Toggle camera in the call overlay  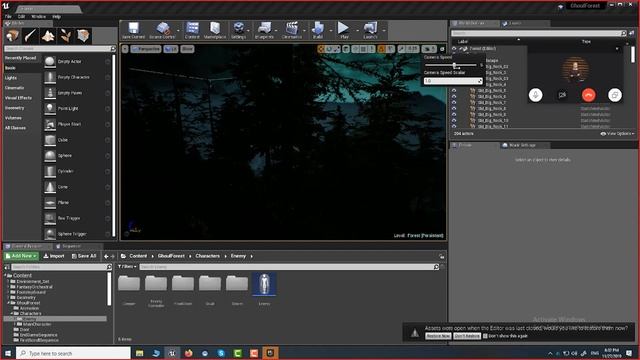[562, 95]
